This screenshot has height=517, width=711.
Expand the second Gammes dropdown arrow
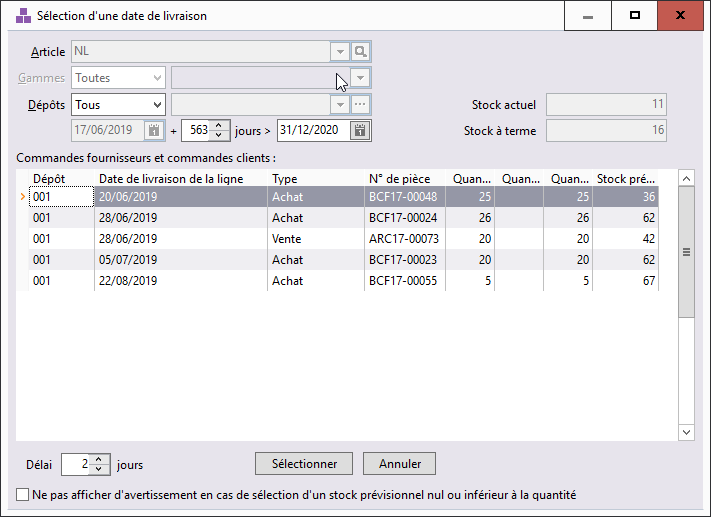tap(360, 78)
